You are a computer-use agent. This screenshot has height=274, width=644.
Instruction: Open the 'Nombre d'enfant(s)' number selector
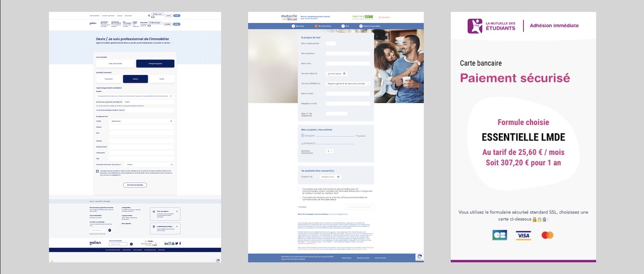pos(329,151)
